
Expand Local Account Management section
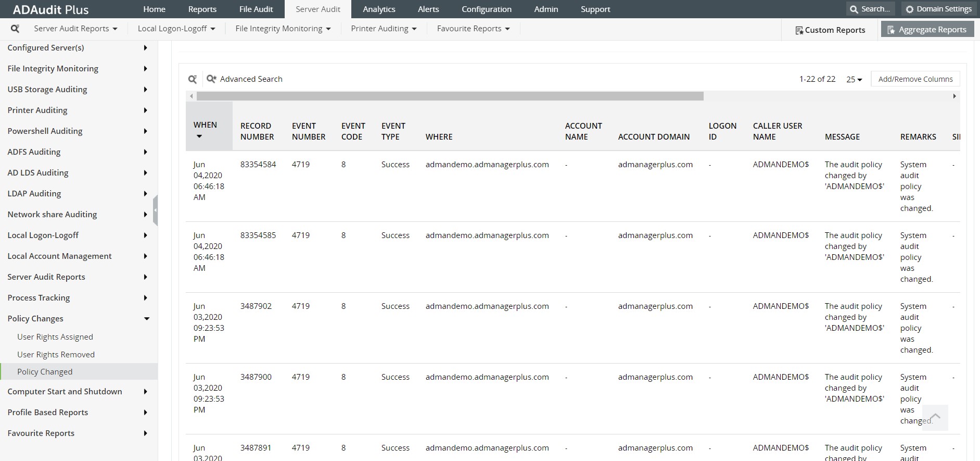click(79, 256)
